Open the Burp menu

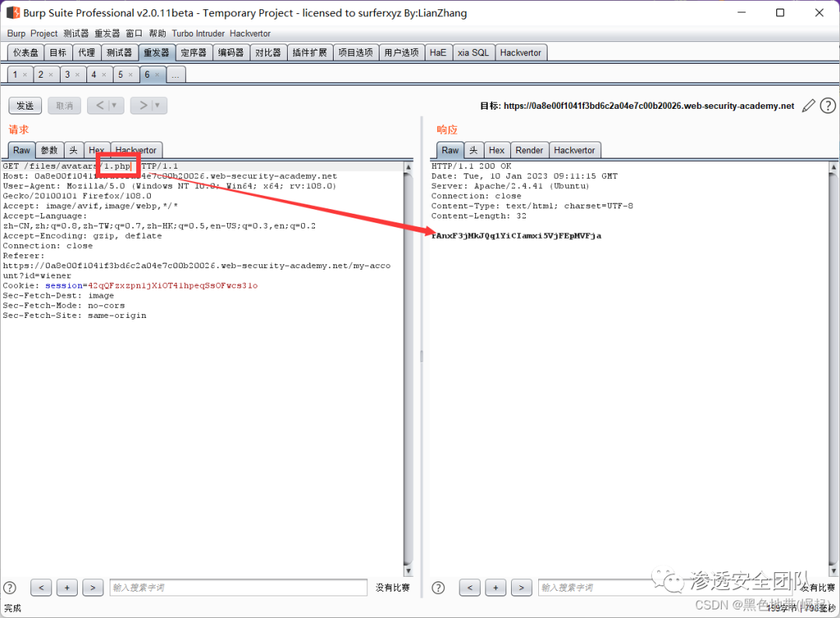tap(16, 33)
